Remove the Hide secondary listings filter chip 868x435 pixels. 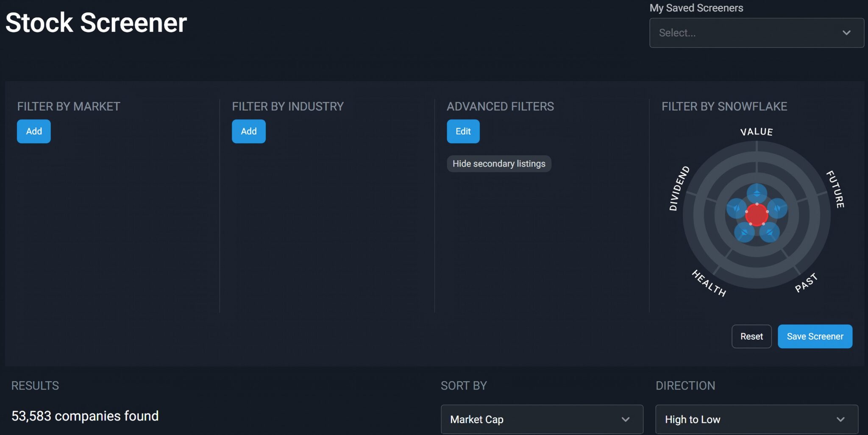point(499,164)
